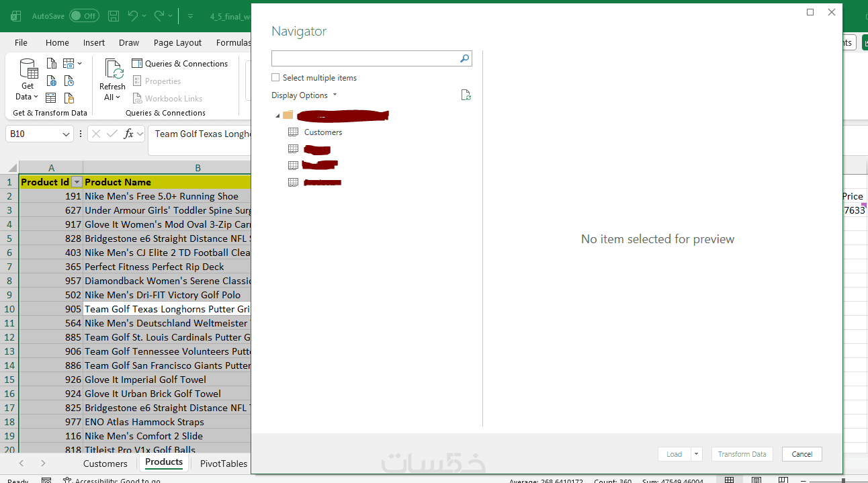Select the row 5 header
Image resolution: width=868 pixels, height=483 pixels.
(x=9, y=238)
